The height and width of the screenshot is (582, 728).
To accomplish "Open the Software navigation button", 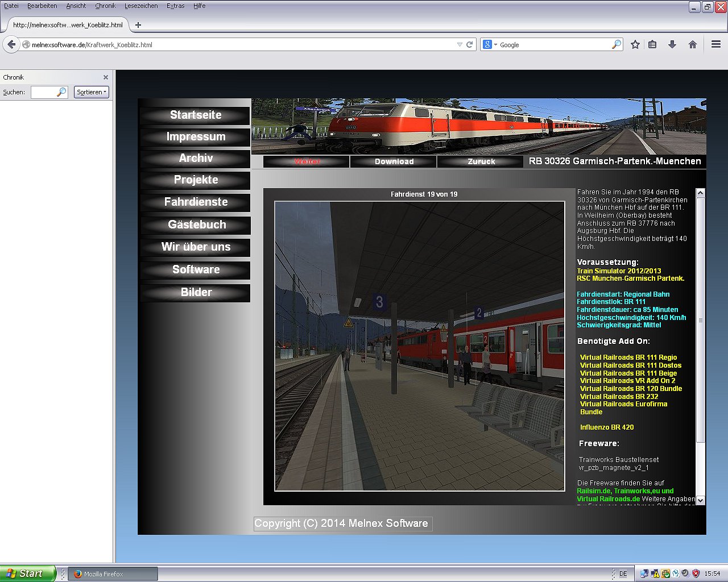I will 196,269.
